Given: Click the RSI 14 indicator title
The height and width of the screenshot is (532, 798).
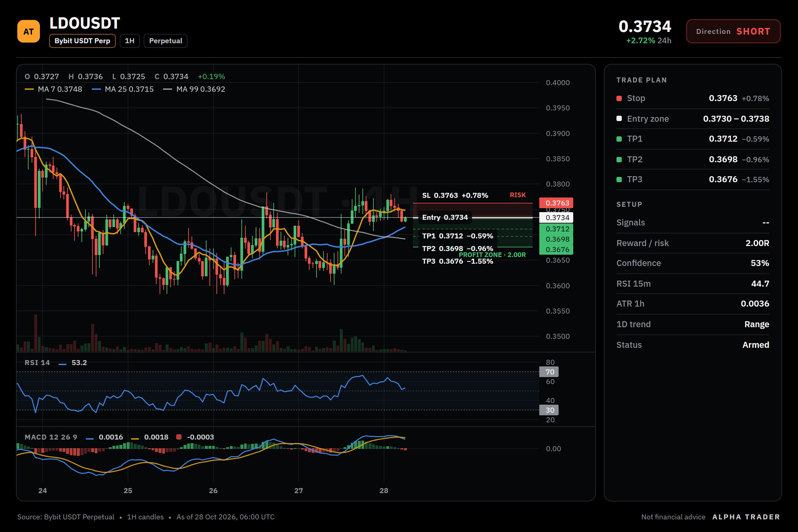Looking at the screenshot, I should (37, 363).
